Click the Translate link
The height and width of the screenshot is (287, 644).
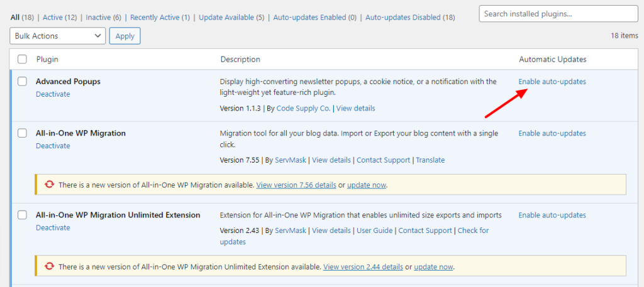(x=430, y=160)
